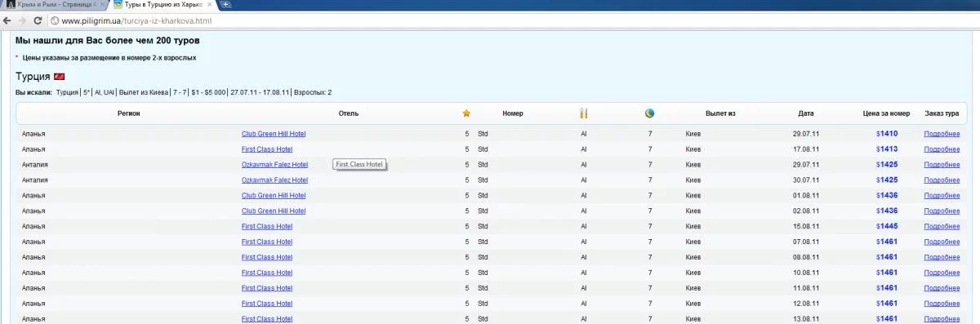Click the search criterion '$1 - $5 000'
The width and height of the screenshot is (980, 324).
click(x=208, y=93)
